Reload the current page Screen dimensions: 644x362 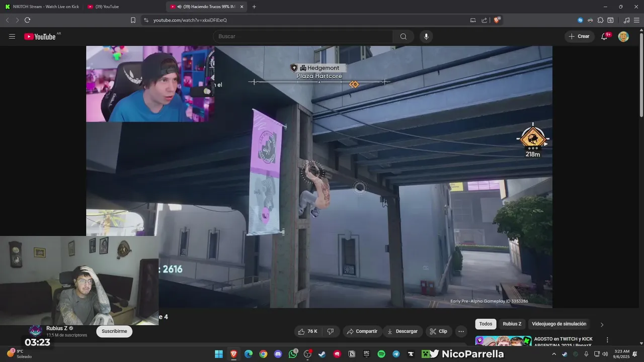[x=27, y=20]
